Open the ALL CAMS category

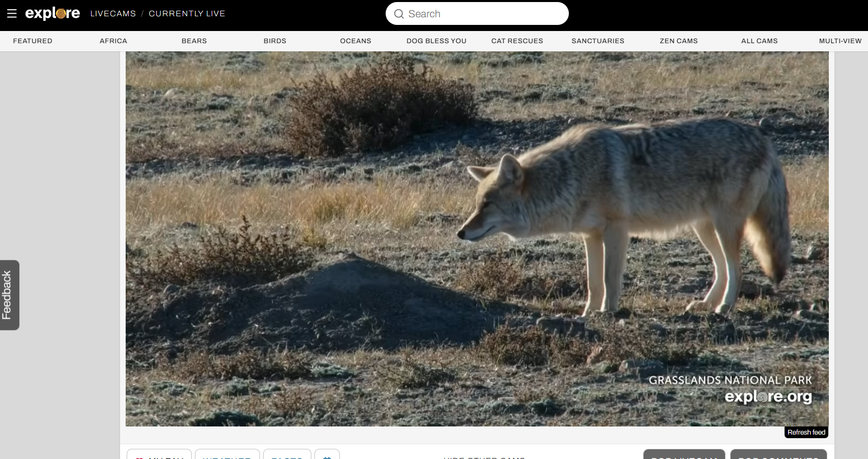[x=759, y=41]
